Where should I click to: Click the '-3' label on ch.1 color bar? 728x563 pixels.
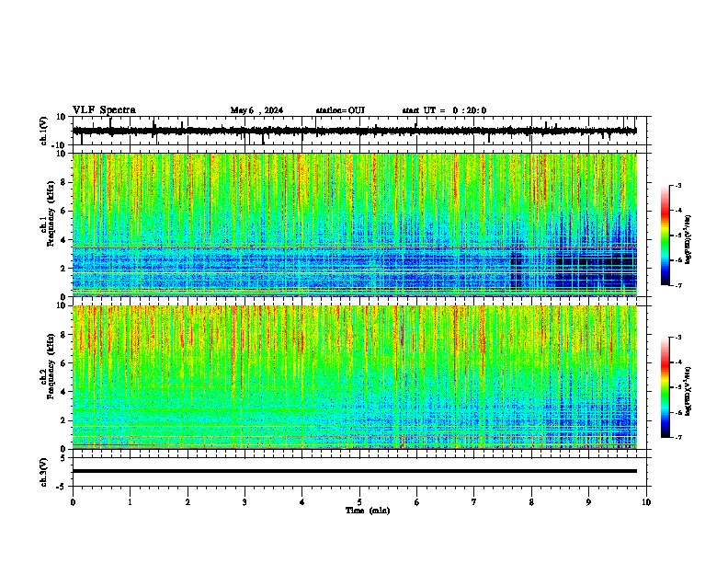(677, 185)
